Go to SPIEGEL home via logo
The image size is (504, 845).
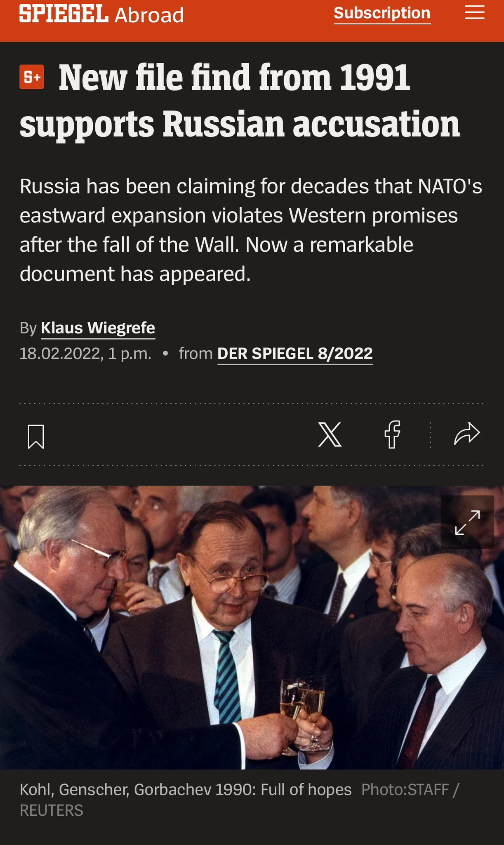(64, 14)
